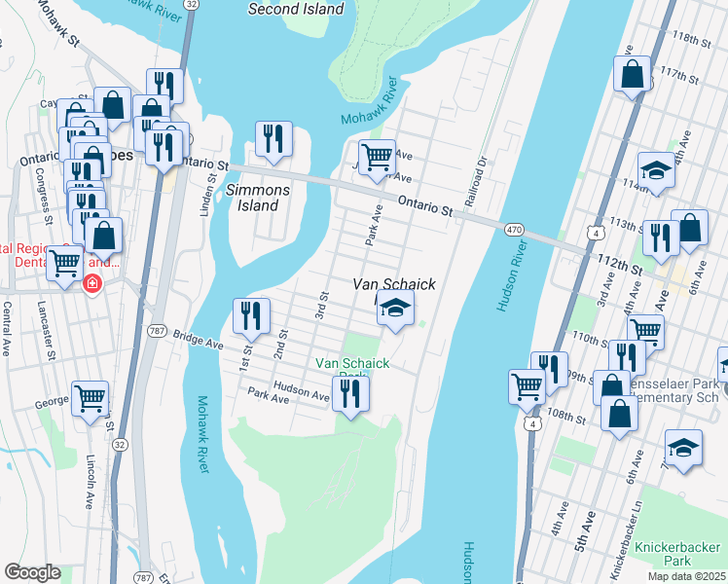Open the red hospital marker
The width and height of the screenshot is (728, 584).
[91, 282]
